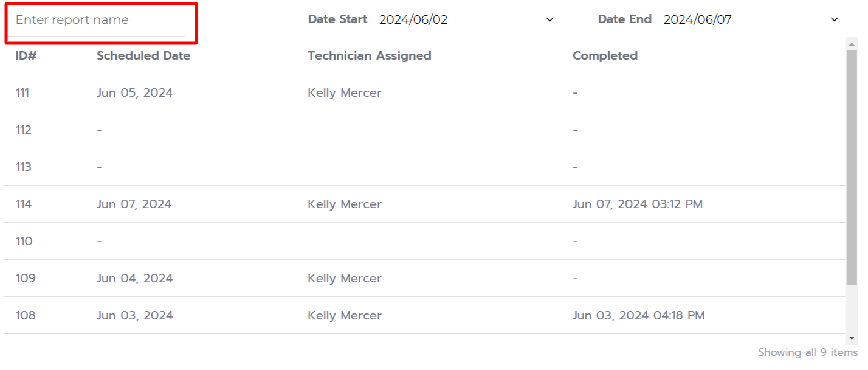868x370 pixels.
Task: Expand the Date Start calendar chevron
Action: [x=550, y=19]
